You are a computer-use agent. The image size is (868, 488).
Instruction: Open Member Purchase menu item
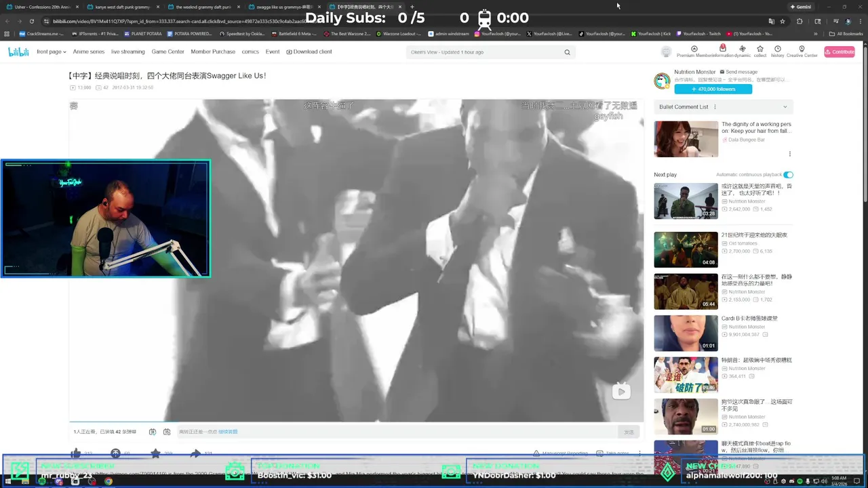click(x=213, y=52)
